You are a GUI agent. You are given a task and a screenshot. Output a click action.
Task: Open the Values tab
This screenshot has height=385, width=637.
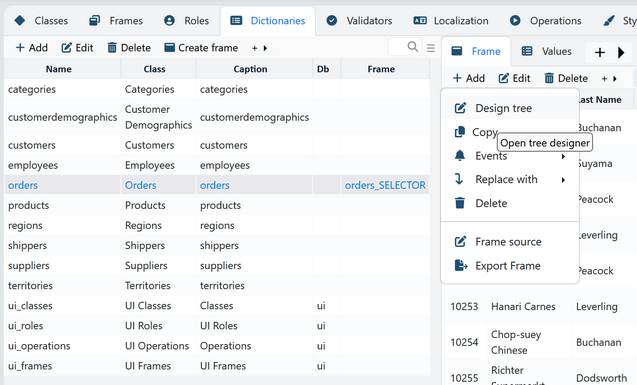[548, 51]
